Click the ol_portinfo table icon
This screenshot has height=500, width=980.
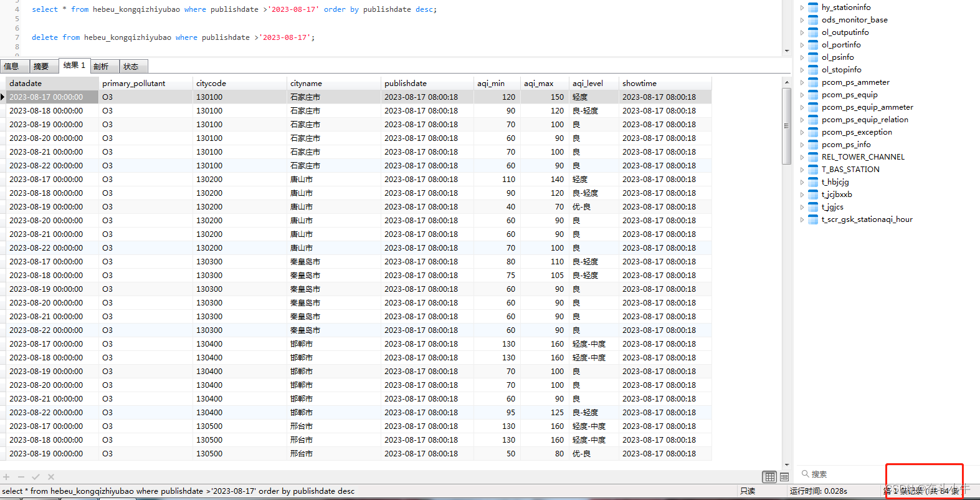coord(813,45)
